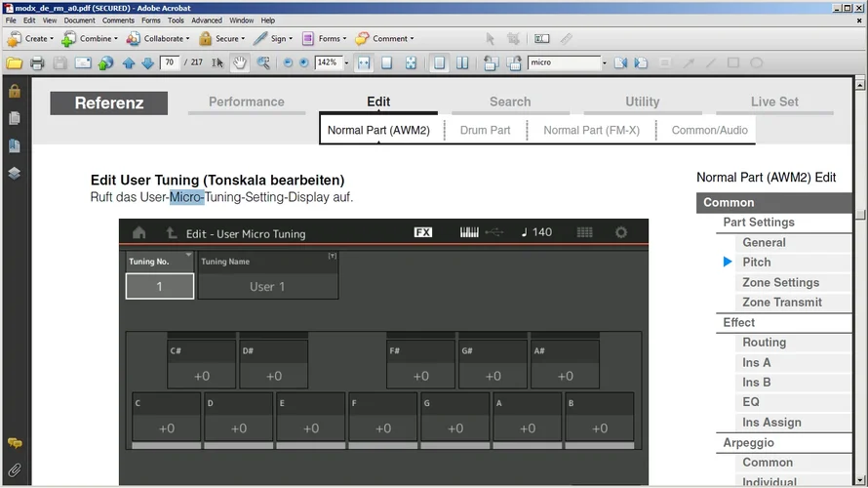Click the email envelope toolbar icon
The width and height of the screenshot is (868, 488).
(83, 63)
